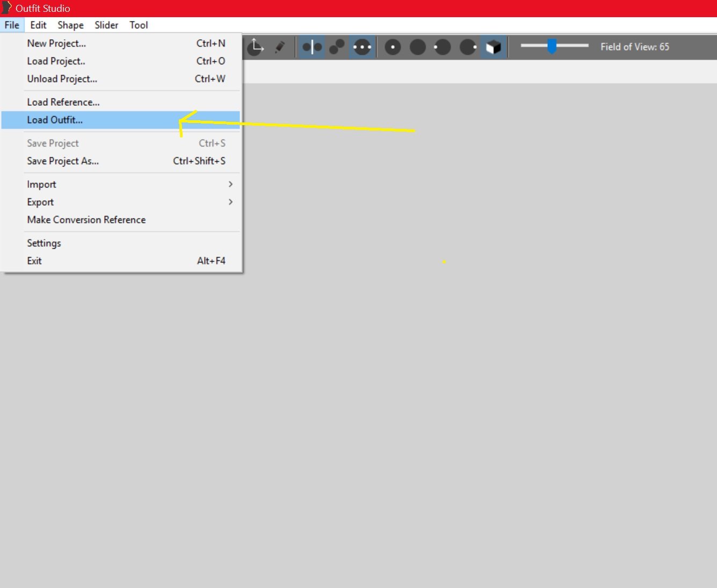Viewport: 717px width, 588px height.
Task: Click the circle icon with right-edge dot
Action: click(468, 47)
